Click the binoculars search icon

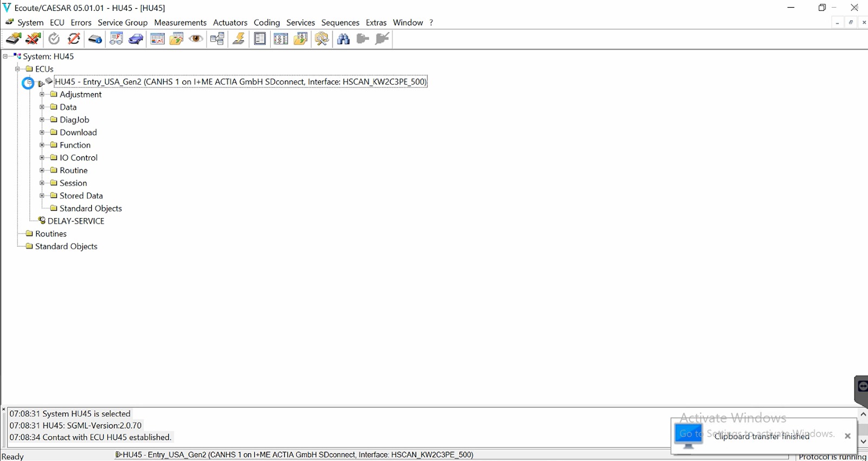343,39
